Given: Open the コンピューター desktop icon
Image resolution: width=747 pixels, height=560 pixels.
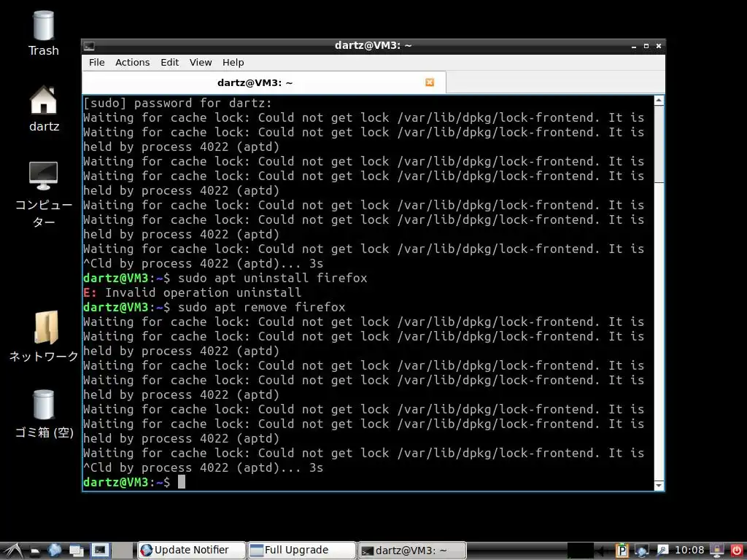Looking at the screenshot, I should [x=43, y=194].
